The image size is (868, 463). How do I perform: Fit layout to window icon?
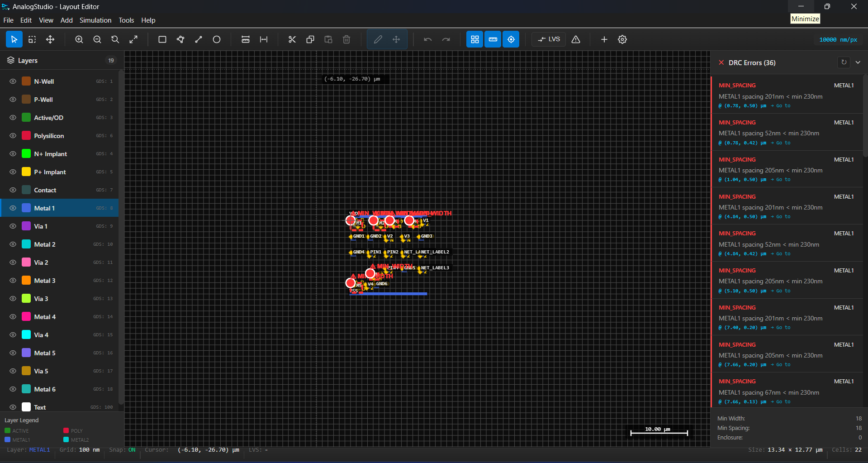pyautogui.click(x=133, y=39)
